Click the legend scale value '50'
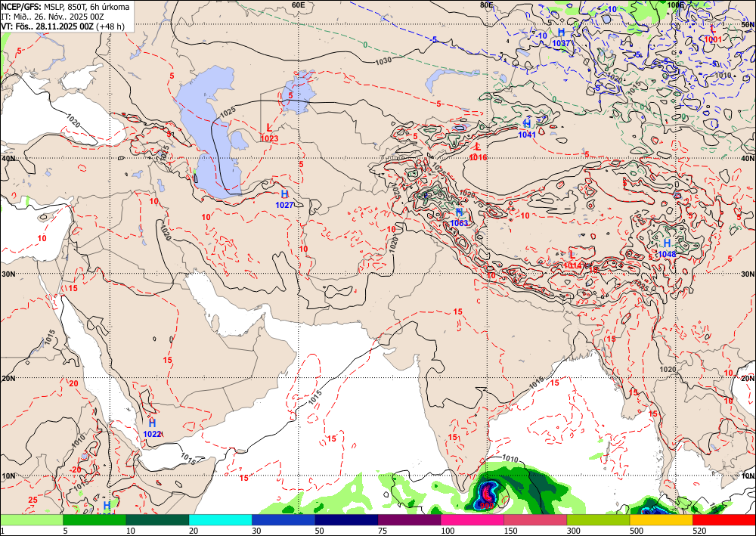Image resolution: width=756 pixels, height=536 pixels. [320, 531]
